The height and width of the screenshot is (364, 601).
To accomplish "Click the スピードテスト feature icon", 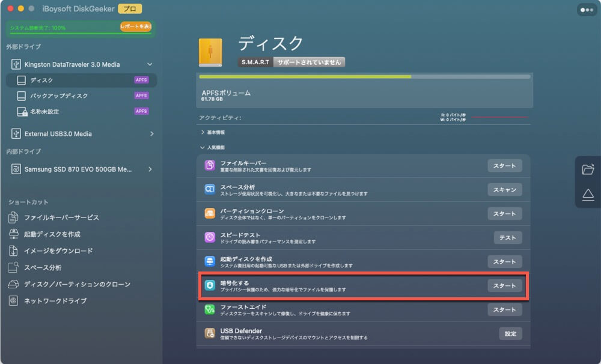I will pos(210,237).
